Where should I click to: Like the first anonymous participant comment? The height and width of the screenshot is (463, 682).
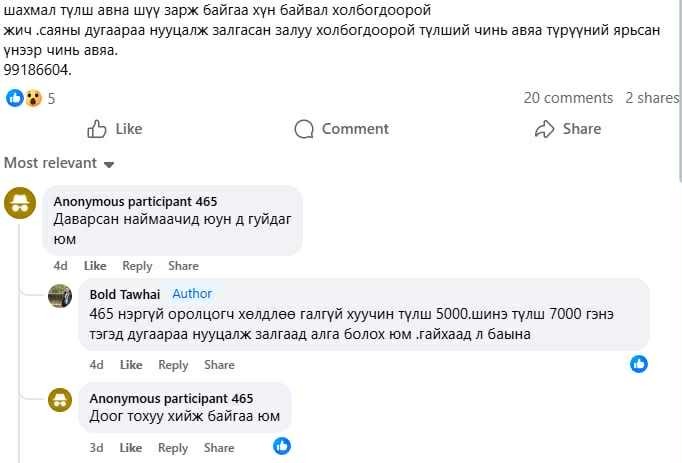[95, 266]
